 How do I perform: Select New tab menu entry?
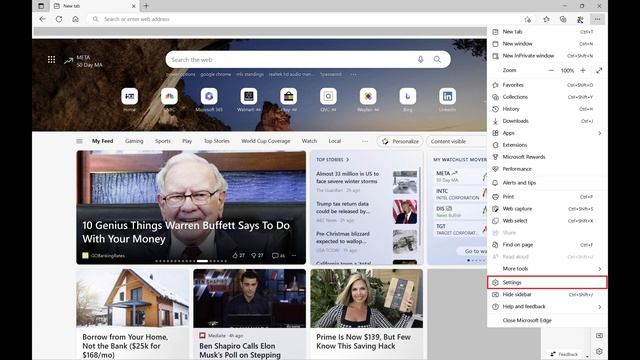pyautogui.click(x=547, y=31)
